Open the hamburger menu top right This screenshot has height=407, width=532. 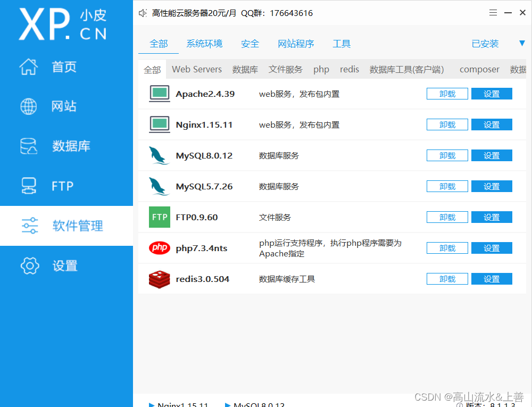coord(493,12)
